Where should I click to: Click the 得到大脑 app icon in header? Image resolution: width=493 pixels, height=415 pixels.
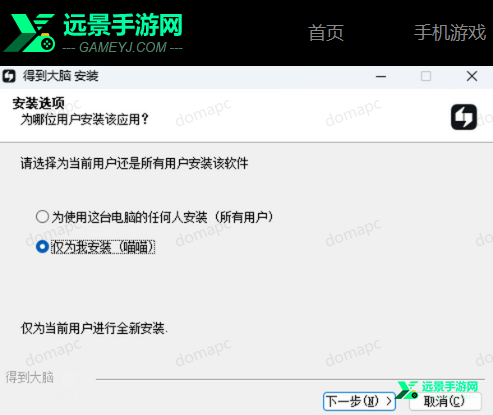[464, 117]
